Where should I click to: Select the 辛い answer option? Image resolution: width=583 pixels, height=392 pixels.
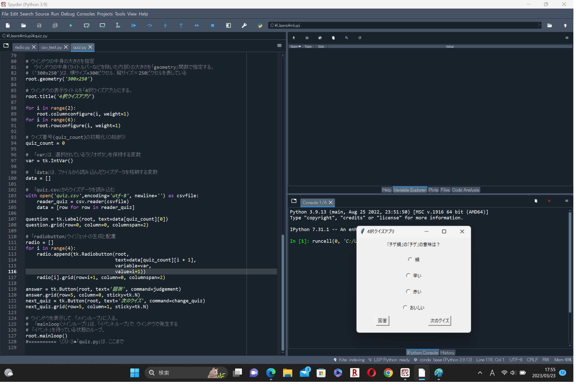pyautogui.click(x=408, y=275)
